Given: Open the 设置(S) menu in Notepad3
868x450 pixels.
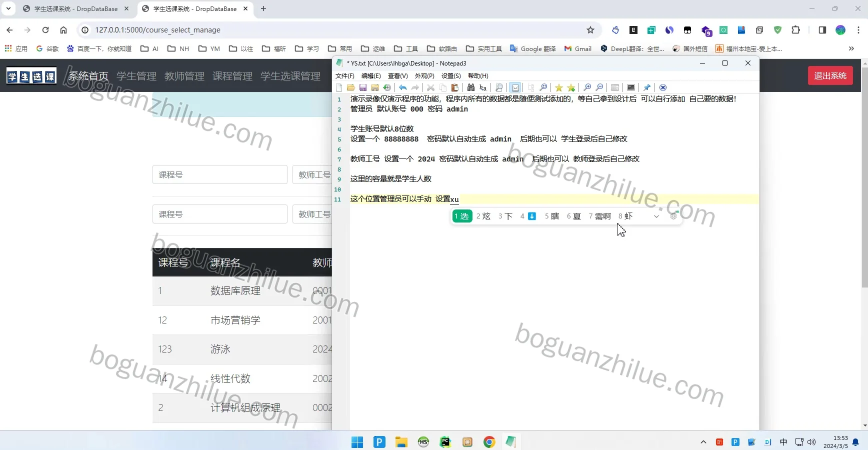Looking at the screenshot, I should click(x=451, y=76).
